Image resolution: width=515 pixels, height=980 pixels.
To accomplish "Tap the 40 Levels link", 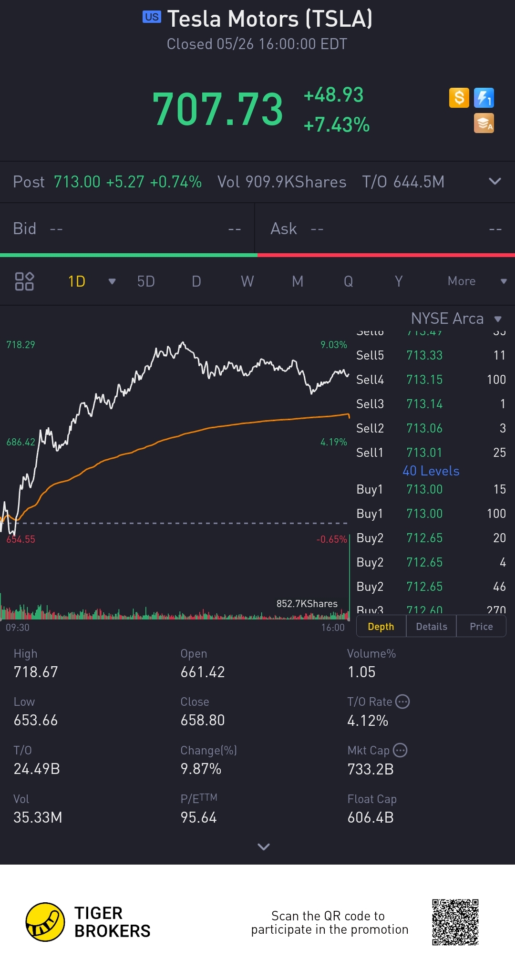I will (x=431, y=471).
